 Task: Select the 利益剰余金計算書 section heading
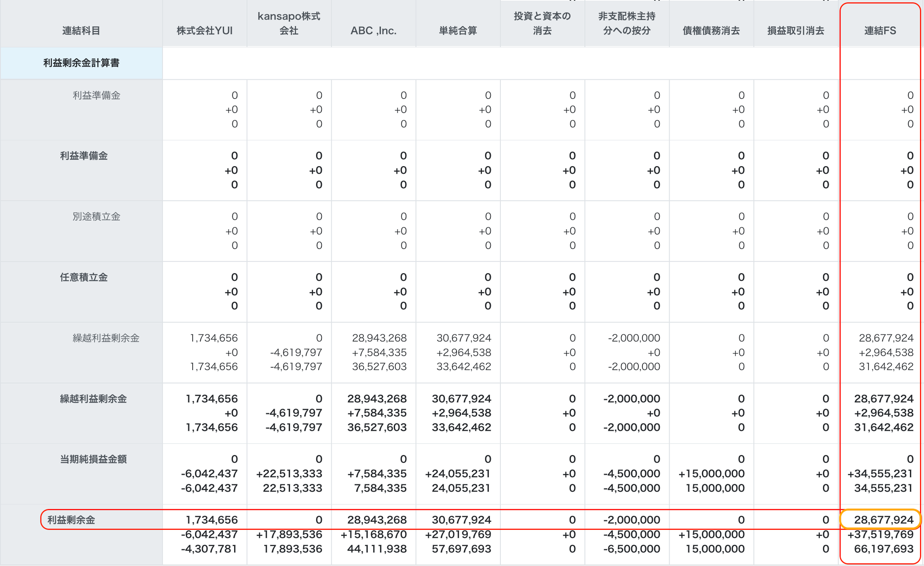pyautogui.click(x=81, y=63)
